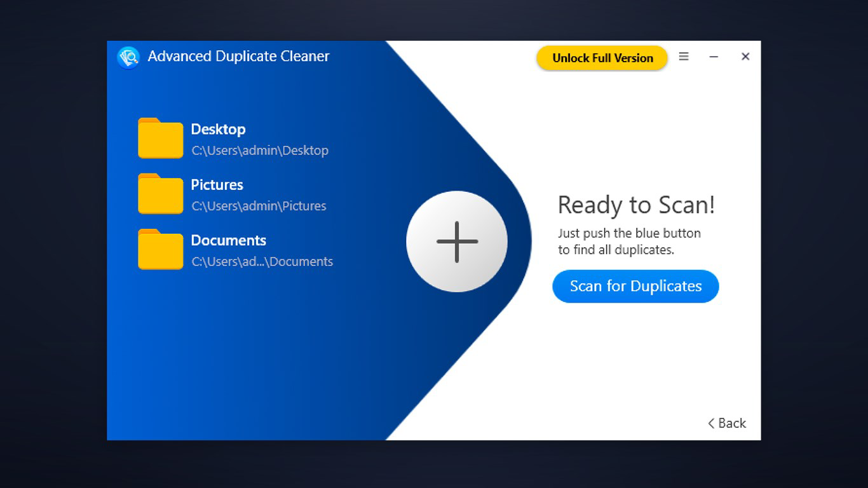The width and height of the screenshot is (868, 488).
Task: Add a new folder using the circular plus button
Action: pos(456,241)
